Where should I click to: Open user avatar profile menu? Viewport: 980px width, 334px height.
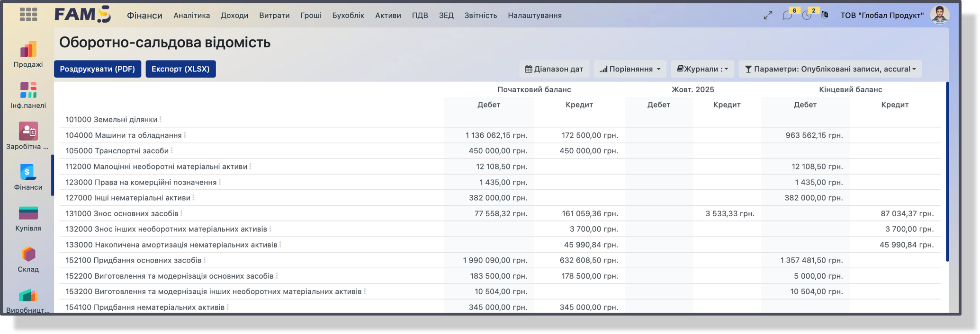pyautogui.click(x=940, y=15)
